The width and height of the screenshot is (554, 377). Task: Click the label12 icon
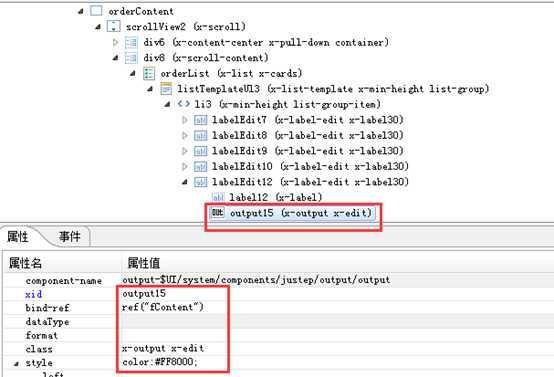218,198
